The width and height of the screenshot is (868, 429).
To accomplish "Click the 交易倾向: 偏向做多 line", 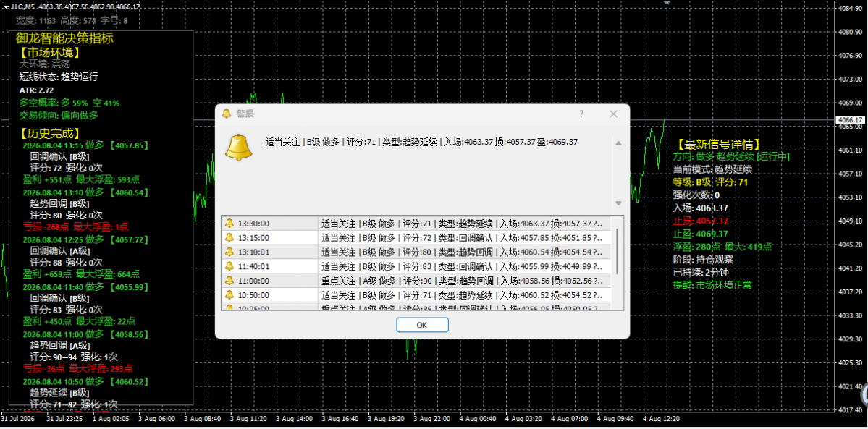I will pyautogui.click(x=59, y=115).
